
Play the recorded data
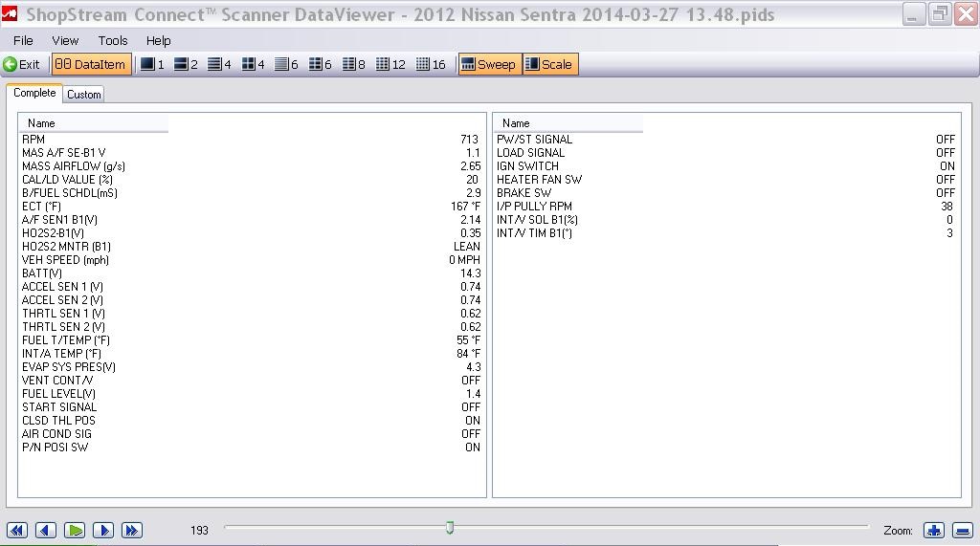click(x=75, y=531)
